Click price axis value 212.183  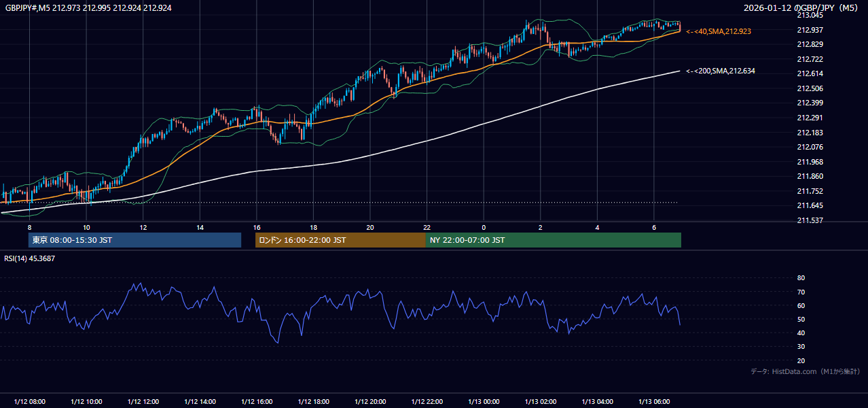tap(810, 133)
